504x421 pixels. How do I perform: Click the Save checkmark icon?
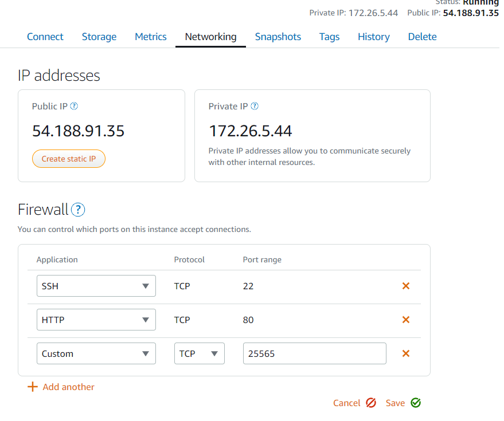coord(416,403)
